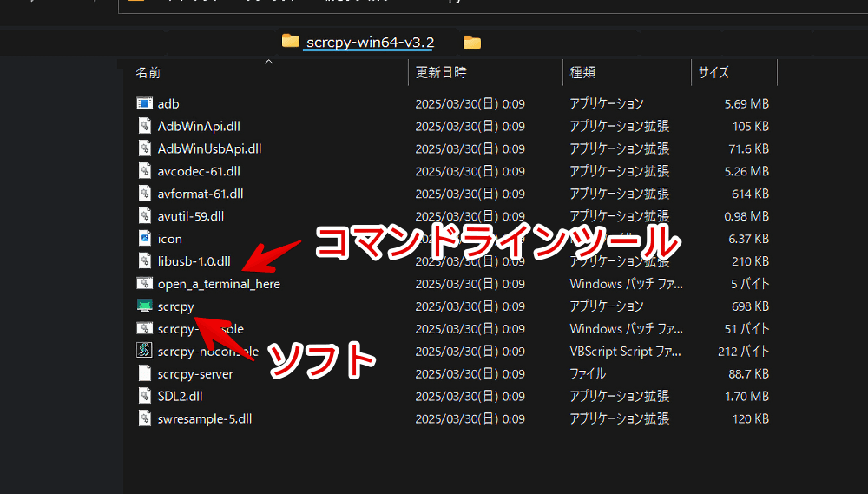
Task: Click the 120 KB size of swresample-5.dll
Action: 750,419
